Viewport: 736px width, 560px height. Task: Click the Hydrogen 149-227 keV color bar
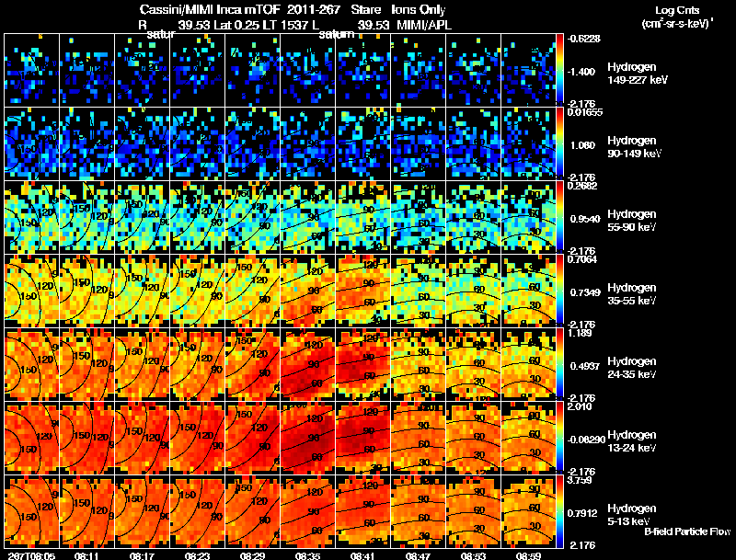point(559,69)
